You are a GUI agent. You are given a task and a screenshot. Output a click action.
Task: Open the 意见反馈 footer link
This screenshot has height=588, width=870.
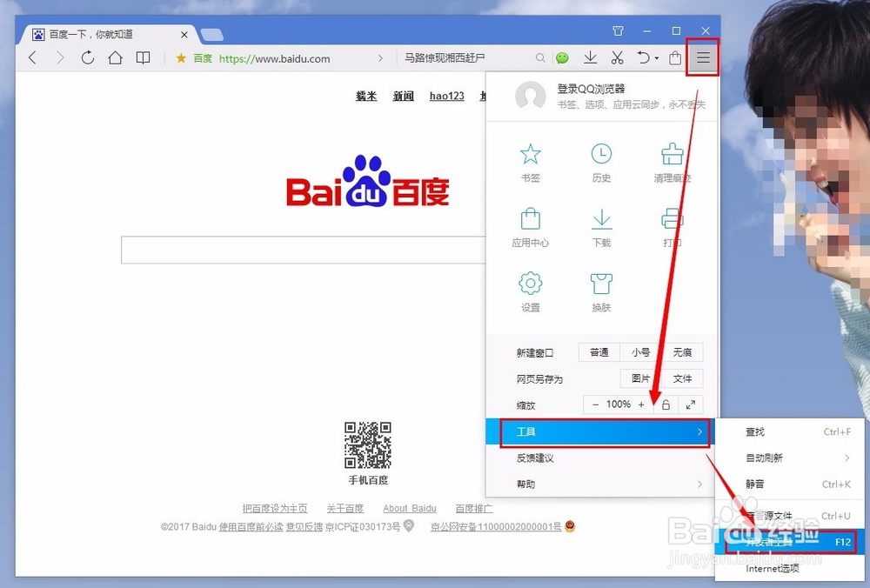304,526
